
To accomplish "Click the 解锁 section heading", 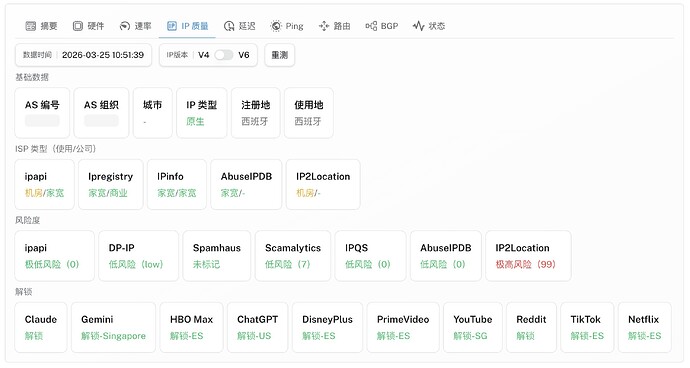I will tap(23, 291).
